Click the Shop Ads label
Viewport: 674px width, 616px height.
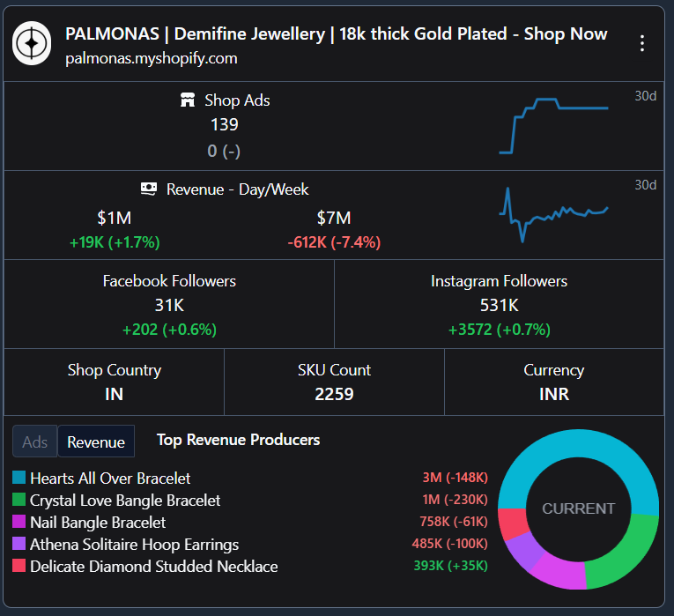click(237, 100)
